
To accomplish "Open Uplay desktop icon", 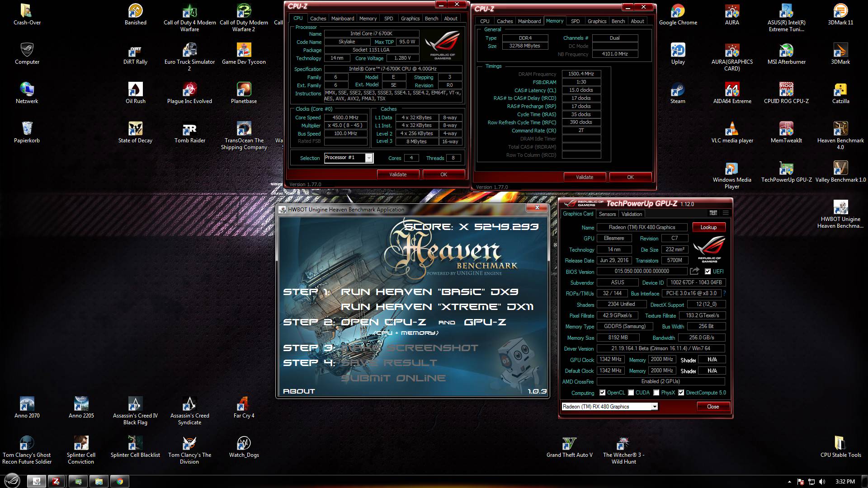I will [678, 54].
